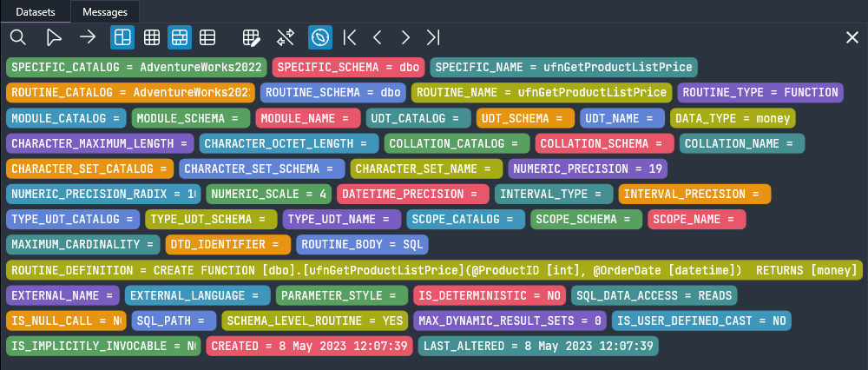The image size is (868, 370).
Task: Jump to the first record
Action: point(350,36)
